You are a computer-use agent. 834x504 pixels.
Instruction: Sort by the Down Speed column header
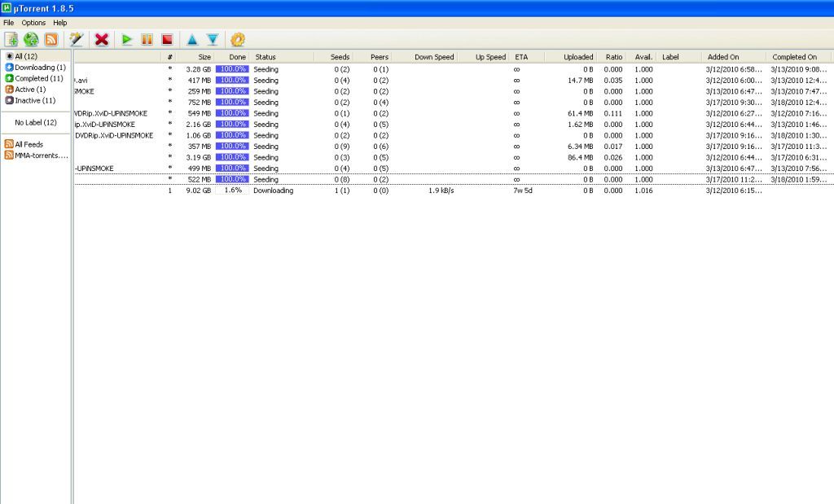[x=425, y=57]
